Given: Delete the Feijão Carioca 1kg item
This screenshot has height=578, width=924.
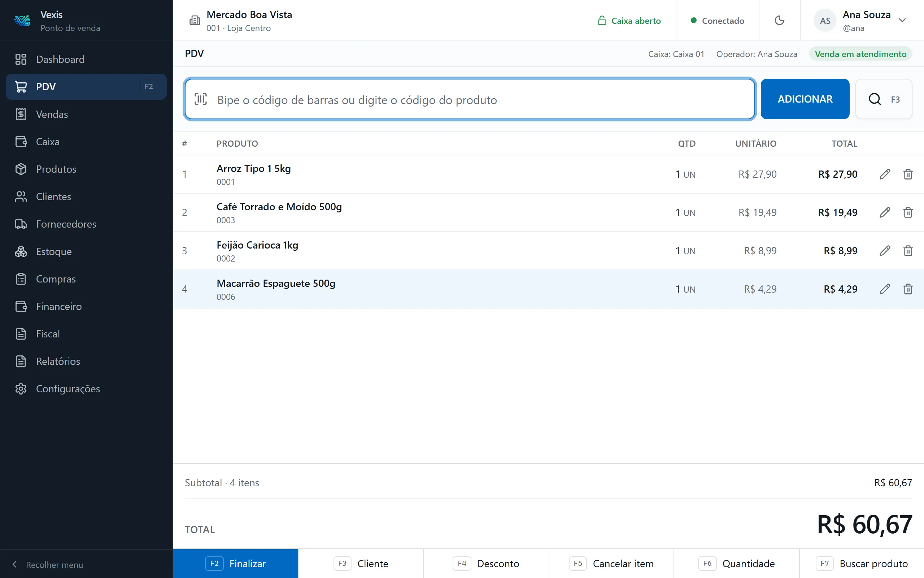Looking at the screenshot, I should (x=908, y=251).
